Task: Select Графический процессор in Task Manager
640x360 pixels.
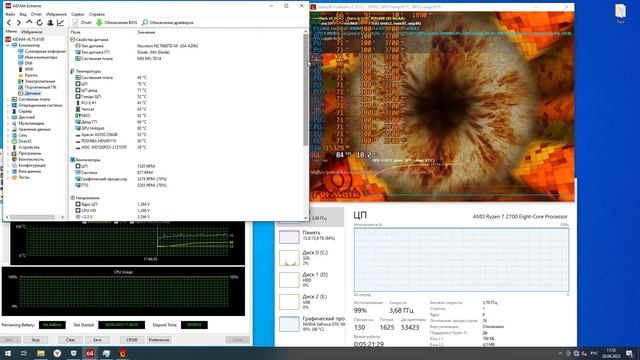Action: tap(311, 324)
